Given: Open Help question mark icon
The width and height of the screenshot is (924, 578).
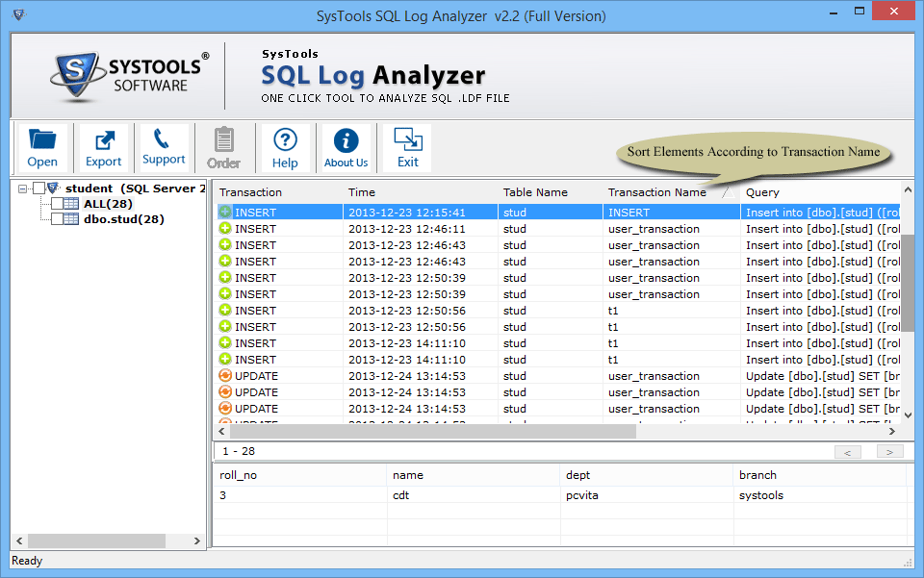Looking at the screenshot, I should coord(285,148).
